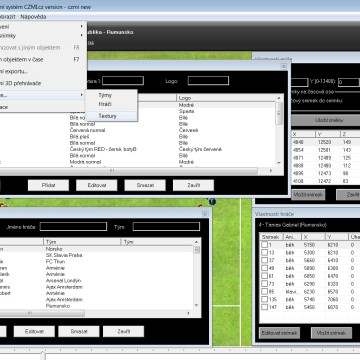Tick the checkbox for snímek 1
Image resolution: width=360 pixels, height=360 pixels.
point(264,245)
